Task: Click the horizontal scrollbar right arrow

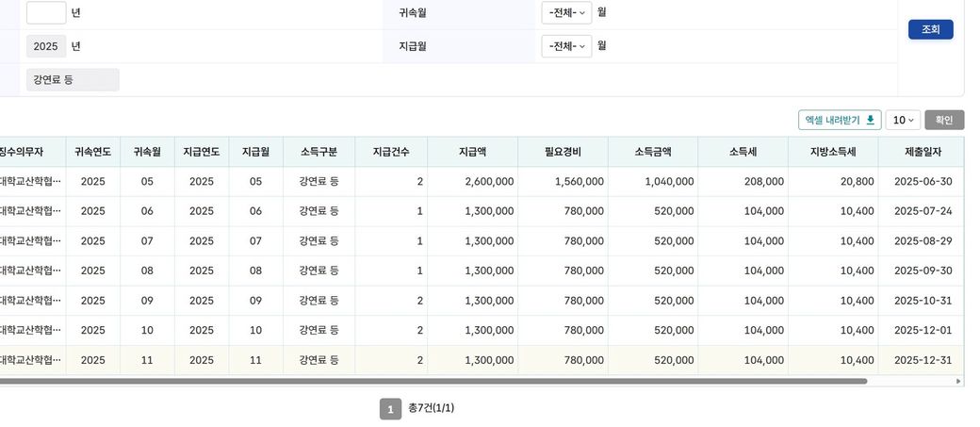Action: click(959, 382)
